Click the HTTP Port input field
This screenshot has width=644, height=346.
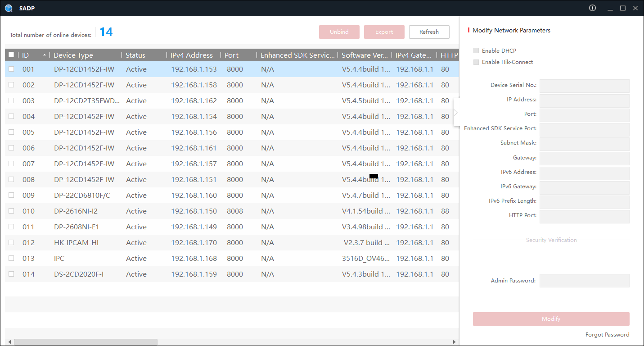tap(585, 216)
